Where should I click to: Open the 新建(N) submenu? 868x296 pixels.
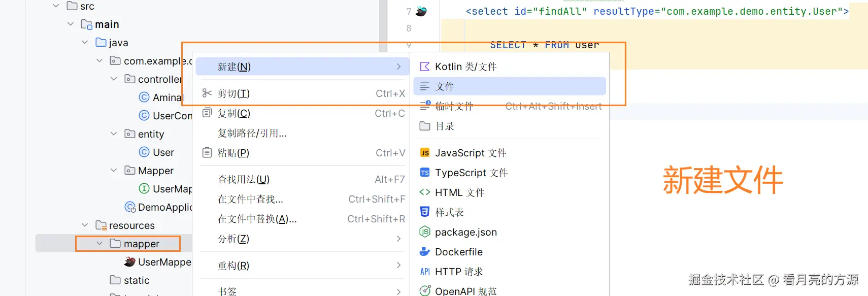(302, 67)
